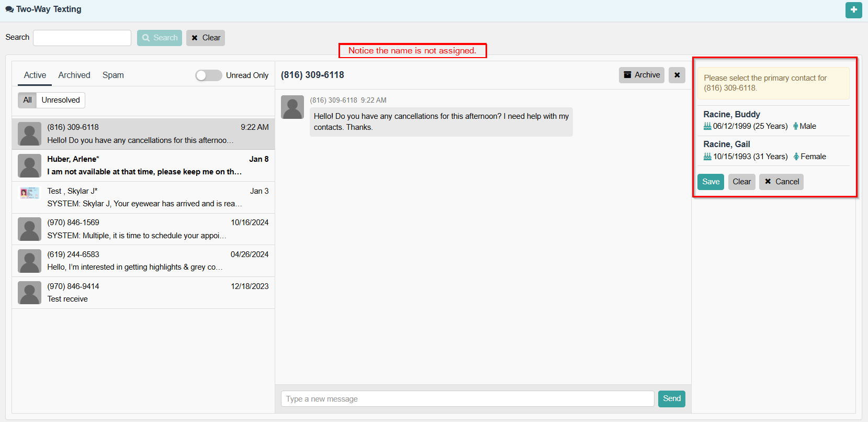Switch to the Archived tab
The height and width of the screenshot is (422, 868).
pyautogui.click(x=74, y=75)
